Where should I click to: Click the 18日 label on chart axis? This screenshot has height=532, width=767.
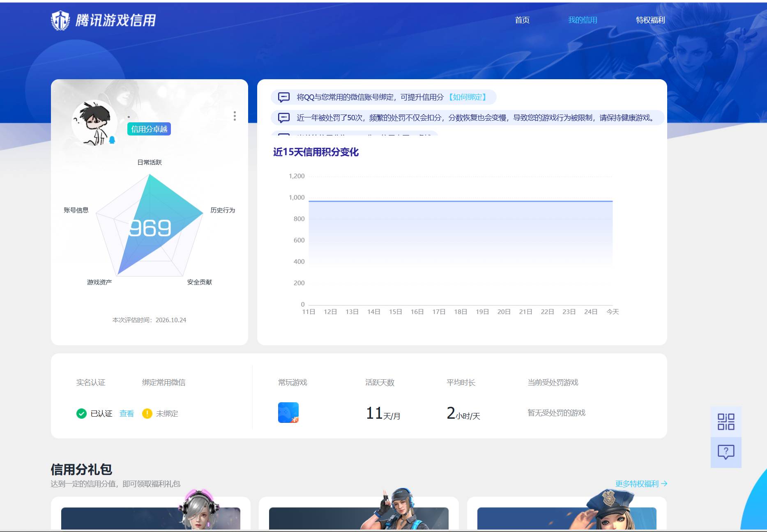coord(461,312)
